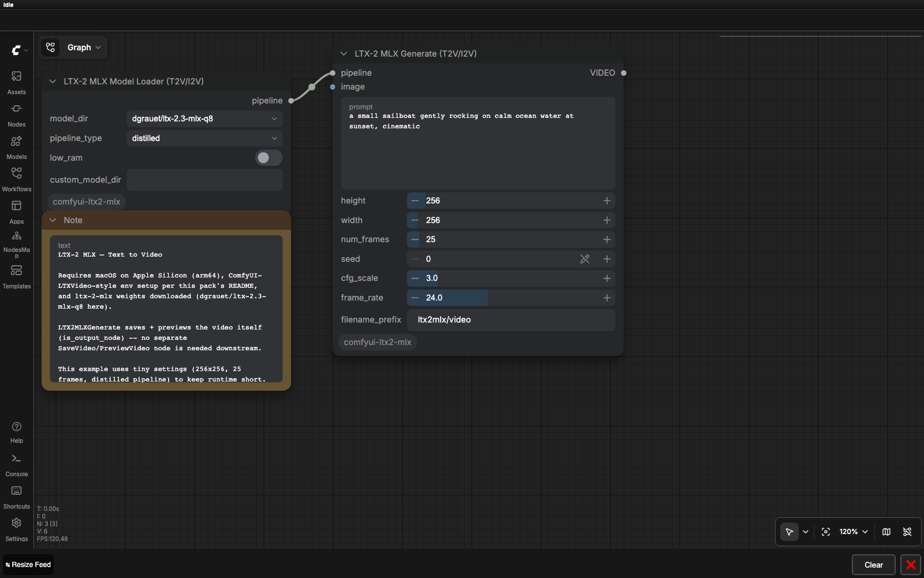The width and height of the screenshot is (924, 578).
Task: Click the custom_model_dir input field
Action: (204, 180)
